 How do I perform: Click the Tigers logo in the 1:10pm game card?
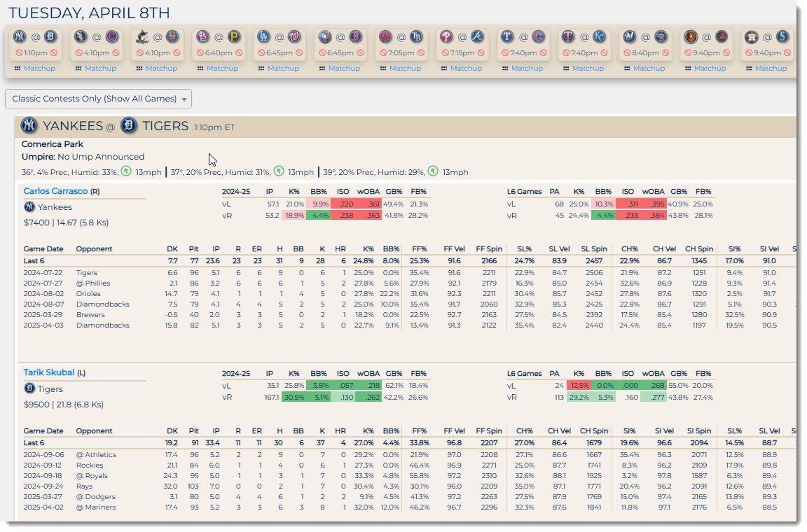pos(50,36)
